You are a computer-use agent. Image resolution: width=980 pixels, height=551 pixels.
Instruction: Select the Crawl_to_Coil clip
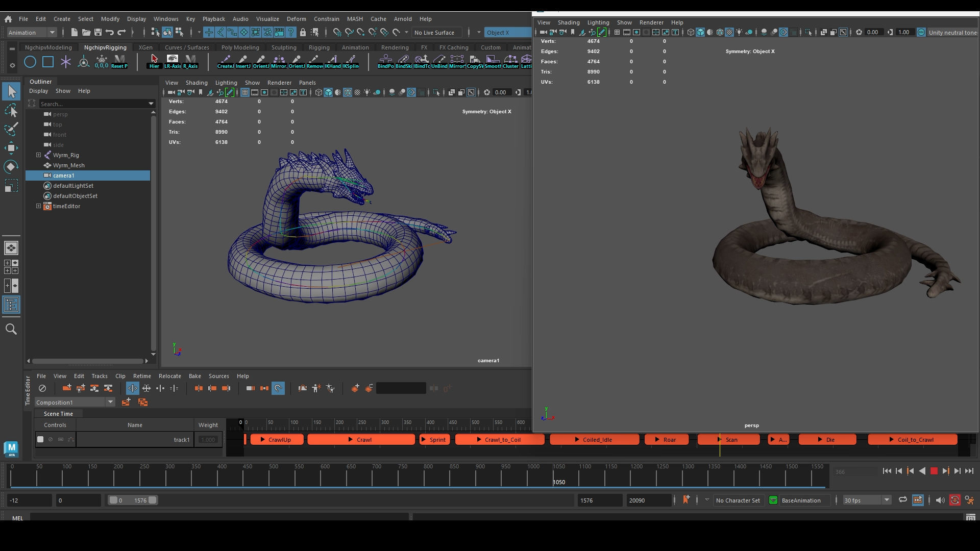(500, 440)
